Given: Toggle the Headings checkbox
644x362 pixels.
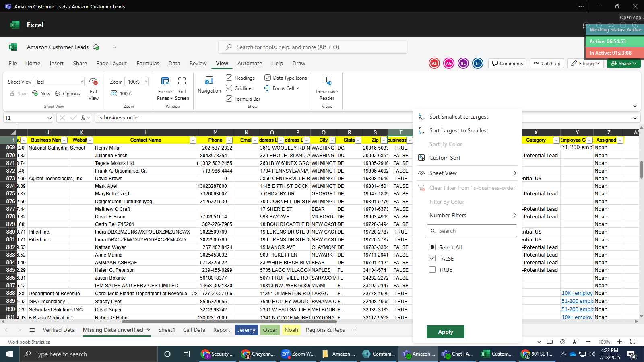Looking at the screenshot, I should tap(229, 78).
